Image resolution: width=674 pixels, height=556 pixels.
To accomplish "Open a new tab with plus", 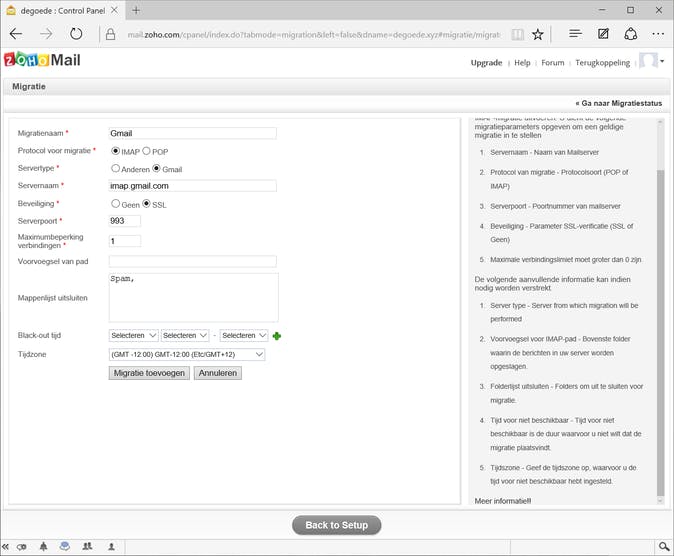I will coord(136,10).
